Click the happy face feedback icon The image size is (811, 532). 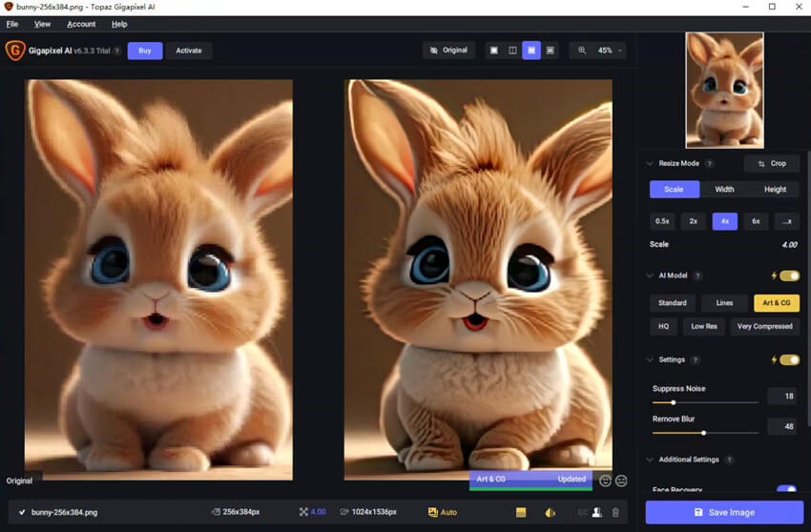[x=605, y=481]
